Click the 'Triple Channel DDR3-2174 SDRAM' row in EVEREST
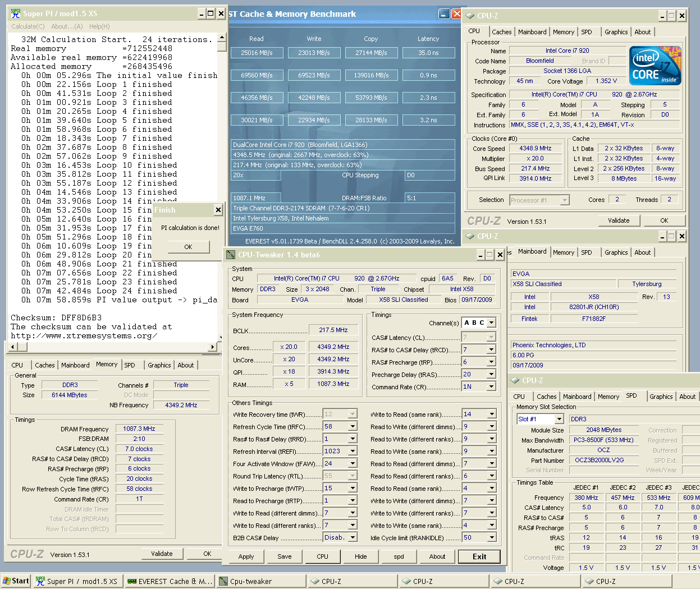 tap(342, 208)
